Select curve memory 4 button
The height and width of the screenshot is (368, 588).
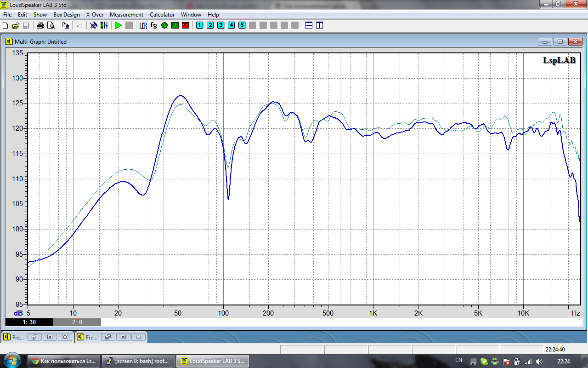pyautogui.click(x=231, y=25)
